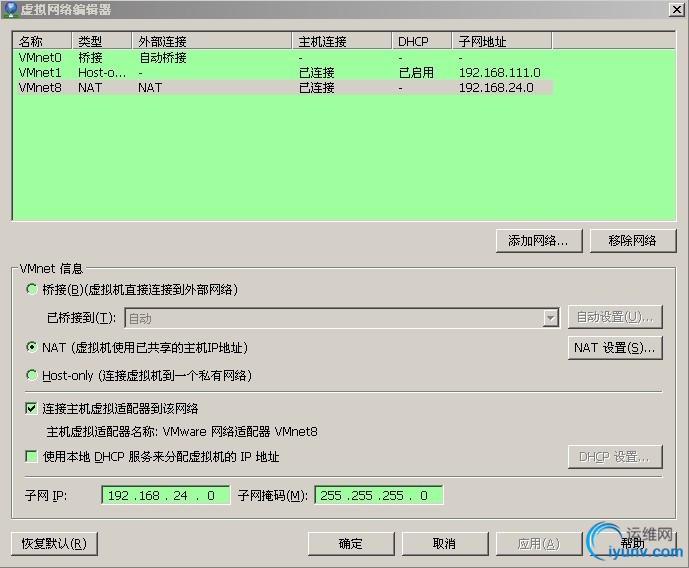Viewport: 689px width, 568px height.
Task: Select the 桥接(B) radio button
Action: (31, 289)
